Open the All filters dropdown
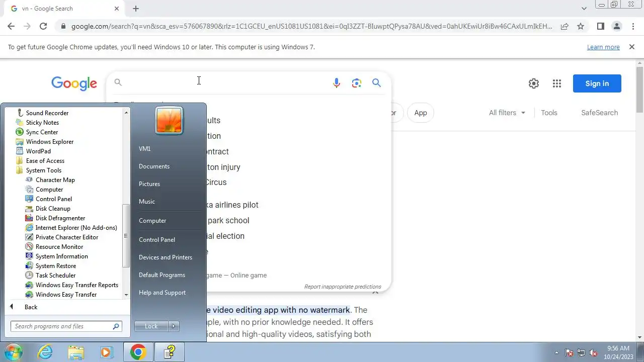This screenshot has width=644, height=362. [x=507, y=113]
